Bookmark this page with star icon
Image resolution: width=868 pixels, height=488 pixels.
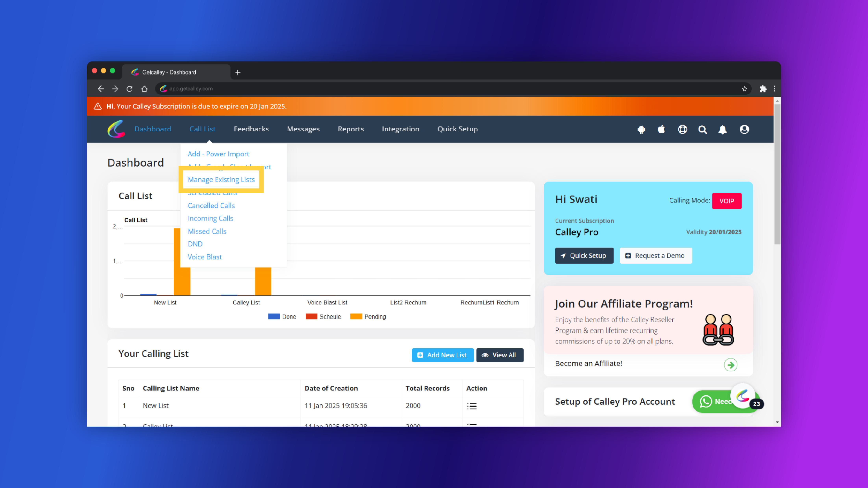744,89
